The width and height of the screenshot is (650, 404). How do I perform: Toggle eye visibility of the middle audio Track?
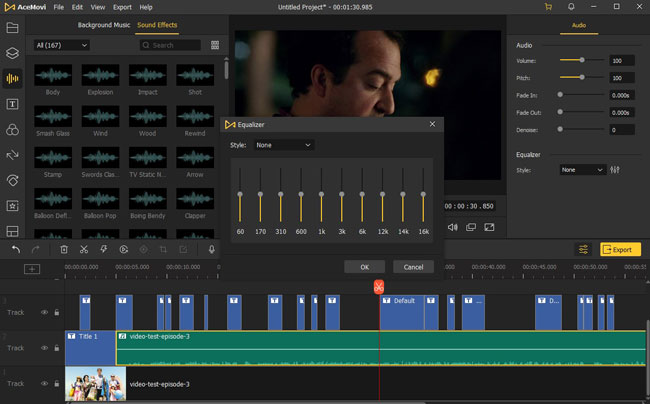44,348
